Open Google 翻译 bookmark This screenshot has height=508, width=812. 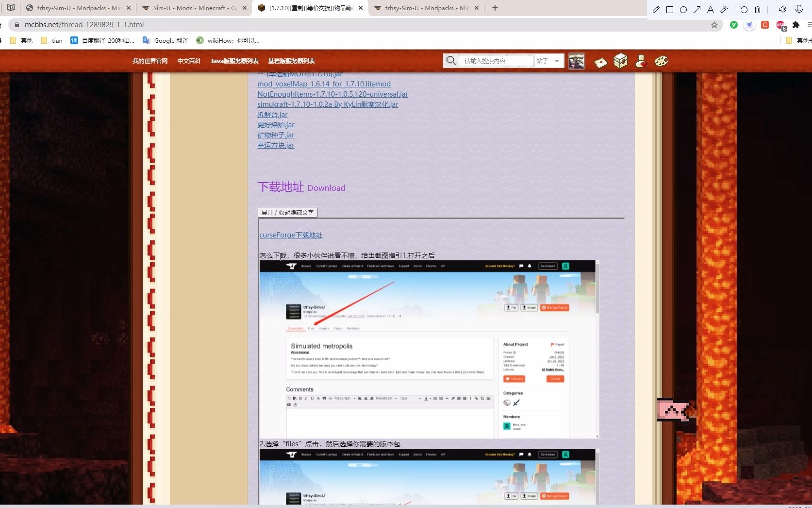coord(165,40)
